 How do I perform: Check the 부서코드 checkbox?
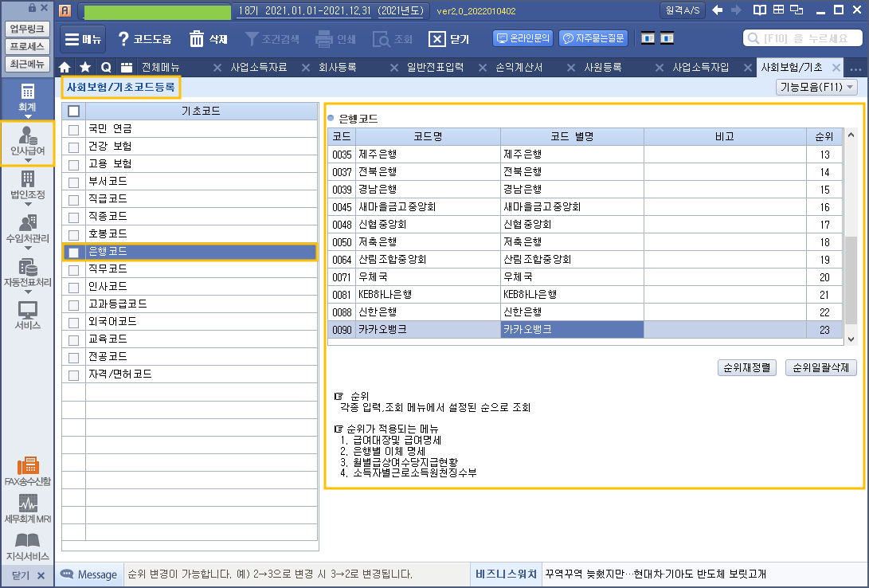74,182
